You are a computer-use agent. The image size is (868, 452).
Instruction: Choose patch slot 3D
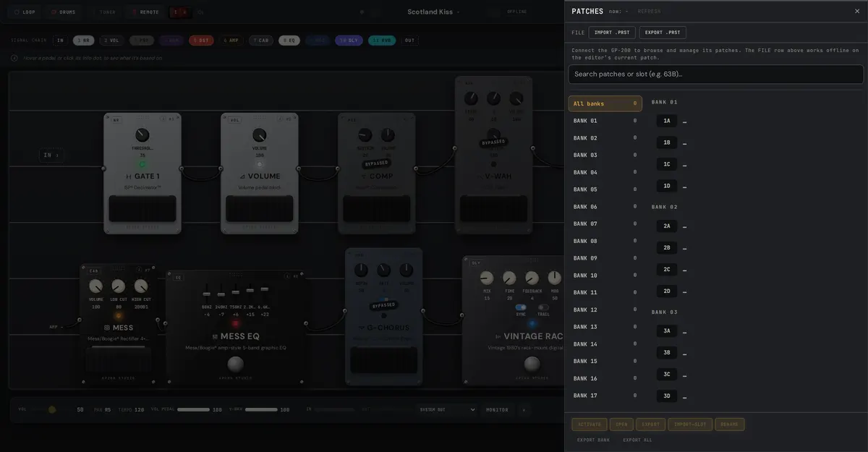coord(667,396)
